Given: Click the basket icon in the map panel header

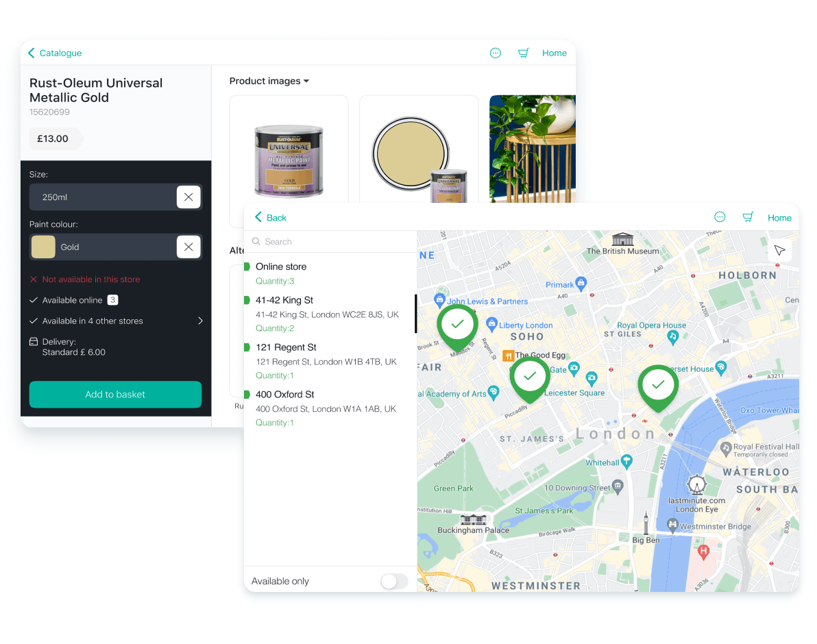Looking at the screenshot, I should click(x=748, y=217).
